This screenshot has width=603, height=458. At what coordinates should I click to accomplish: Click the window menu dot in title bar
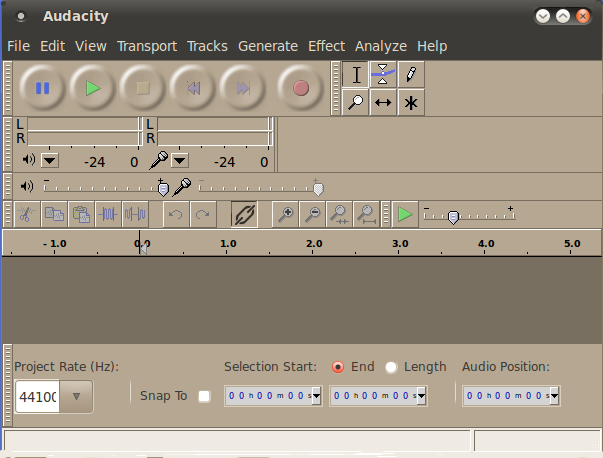tap(21, 16)
